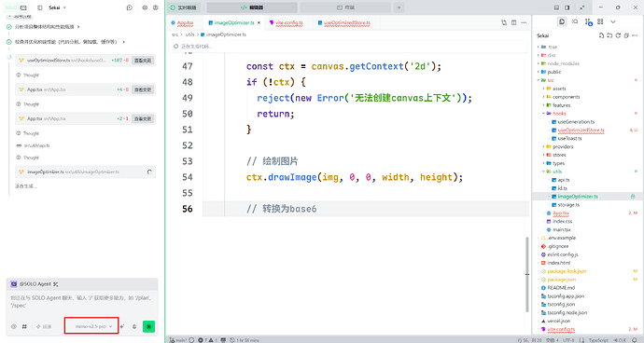Click the compare changes icon in editor toolbar
This screenshot has height=343, width=644.
[504, 23]
